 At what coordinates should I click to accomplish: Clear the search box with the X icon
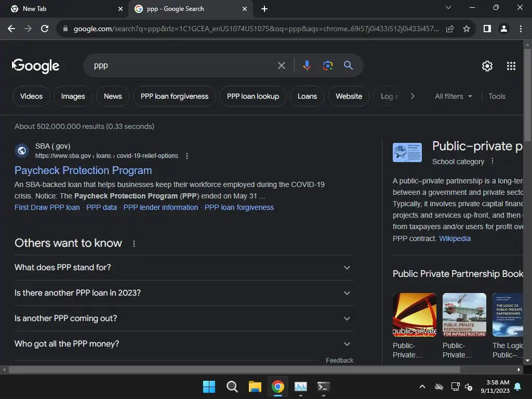[x=281, y=65]
